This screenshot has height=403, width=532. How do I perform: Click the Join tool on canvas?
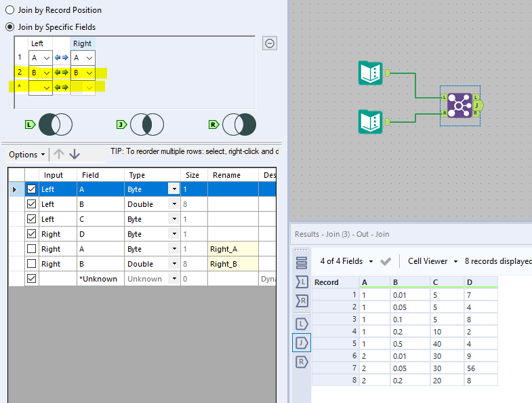point(459,105)
